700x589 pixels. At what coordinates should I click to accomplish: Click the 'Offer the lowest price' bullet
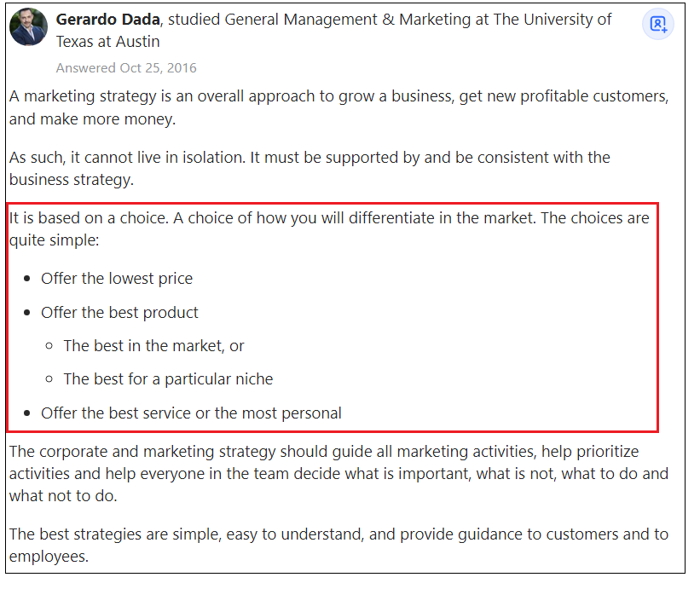[117, 279]
